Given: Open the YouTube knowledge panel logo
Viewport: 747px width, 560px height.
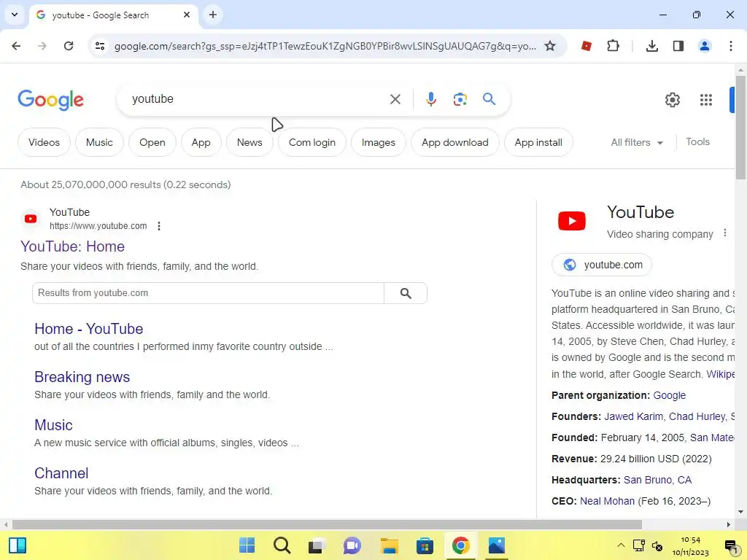Looking at the screenshot, I should click(x=572, y=221).
